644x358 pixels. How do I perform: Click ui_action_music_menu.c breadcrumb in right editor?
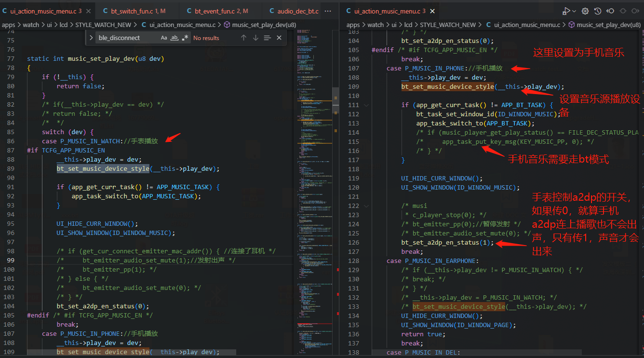523,25
